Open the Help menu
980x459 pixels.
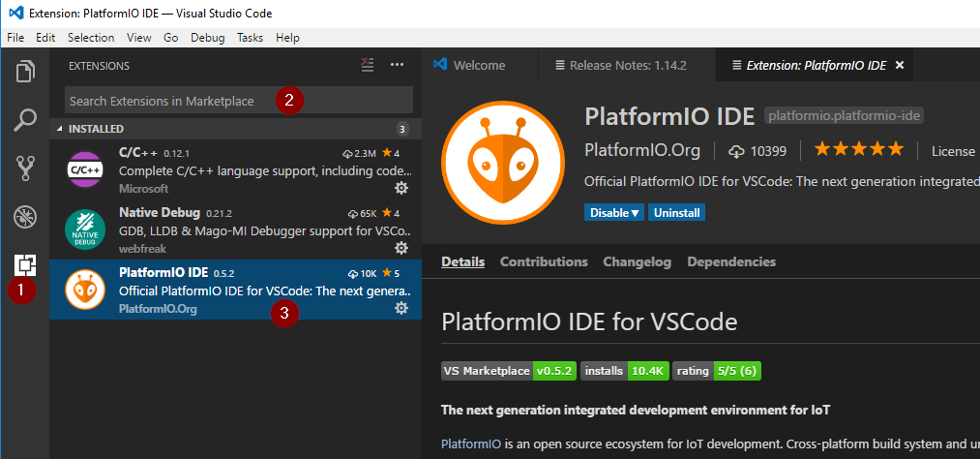point(287,38)
